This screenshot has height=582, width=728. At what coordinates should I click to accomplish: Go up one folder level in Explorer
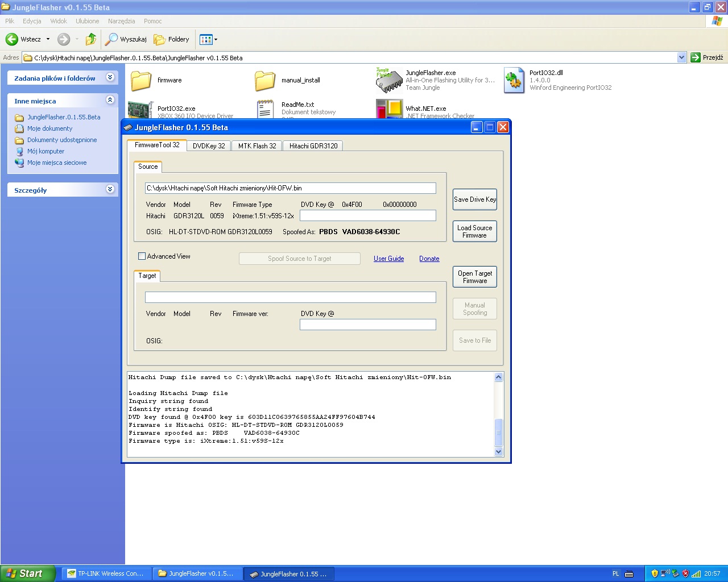[91, 39]
